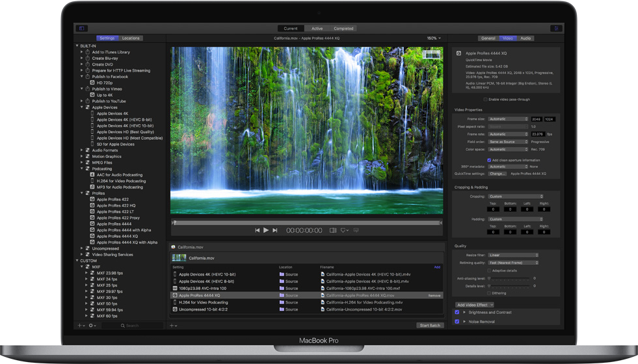Uncheck Add clean aperture information
The image size is (638, 364).
coord(489,160)
